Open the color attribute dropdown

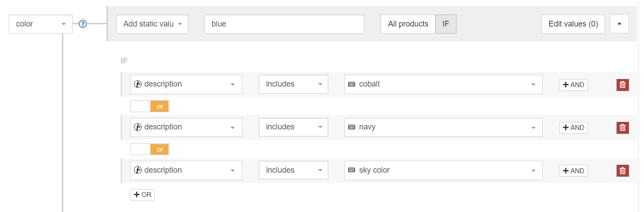click(40, 24)
